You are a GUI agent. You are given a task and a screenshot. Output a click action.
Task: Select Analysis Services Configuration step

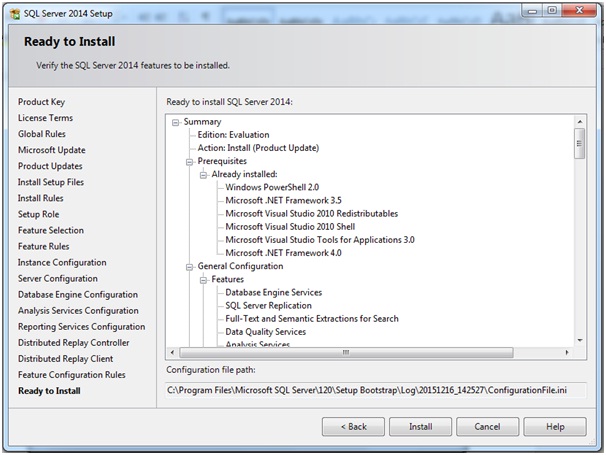click(78, 311)
